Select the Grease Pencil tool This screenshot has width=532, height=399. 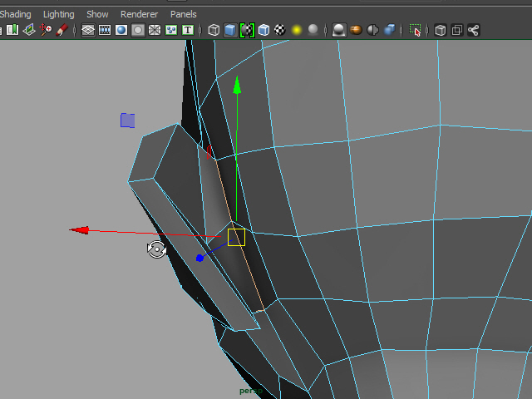point(62,30)
